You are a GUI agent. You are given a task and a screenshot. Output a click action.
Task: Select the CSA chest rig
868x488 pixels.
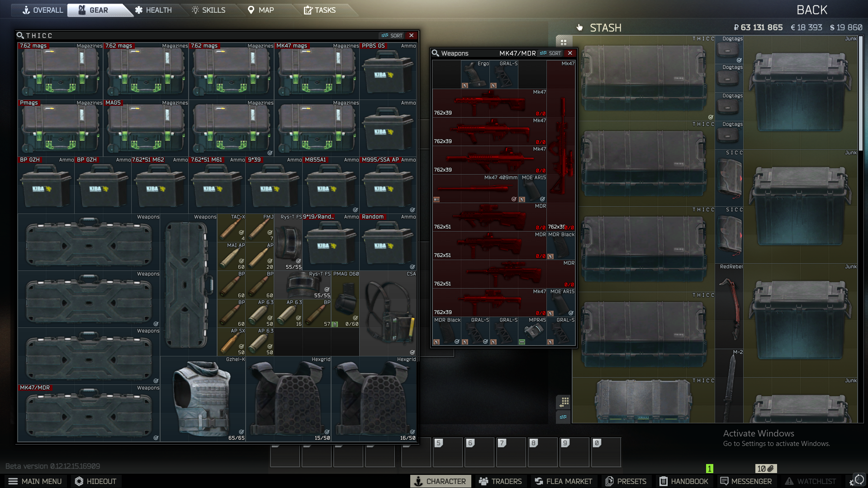pyautogui.click(x=388, y=313)
